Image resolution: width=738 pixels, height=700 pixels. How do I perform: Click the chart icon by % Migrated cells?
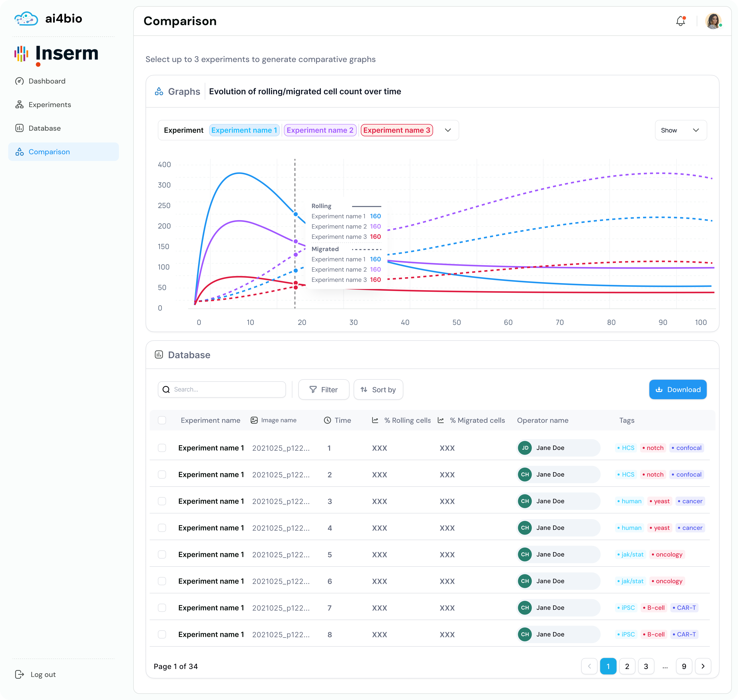pyautogui.click(x=441, y=420)
